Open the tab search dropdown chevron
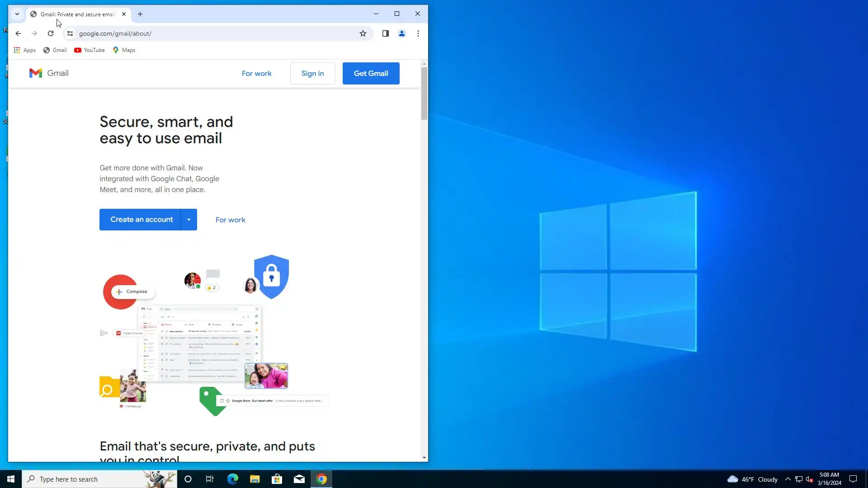Screen dimensions: 868x488 pyautogui.click(x=17, y=14)
